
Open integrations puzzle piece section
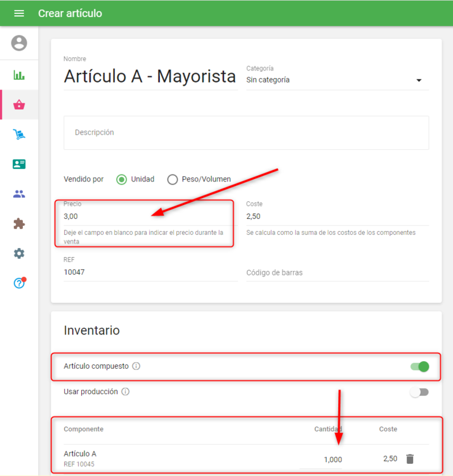(x=19, y=223)
